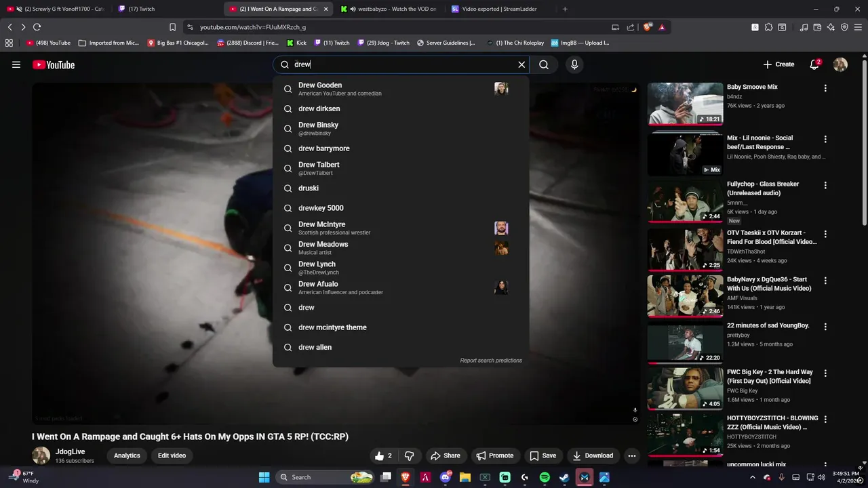Click the Share button
Screen dimensions: 868x488
pyautogui.click(x=445, y=455)
